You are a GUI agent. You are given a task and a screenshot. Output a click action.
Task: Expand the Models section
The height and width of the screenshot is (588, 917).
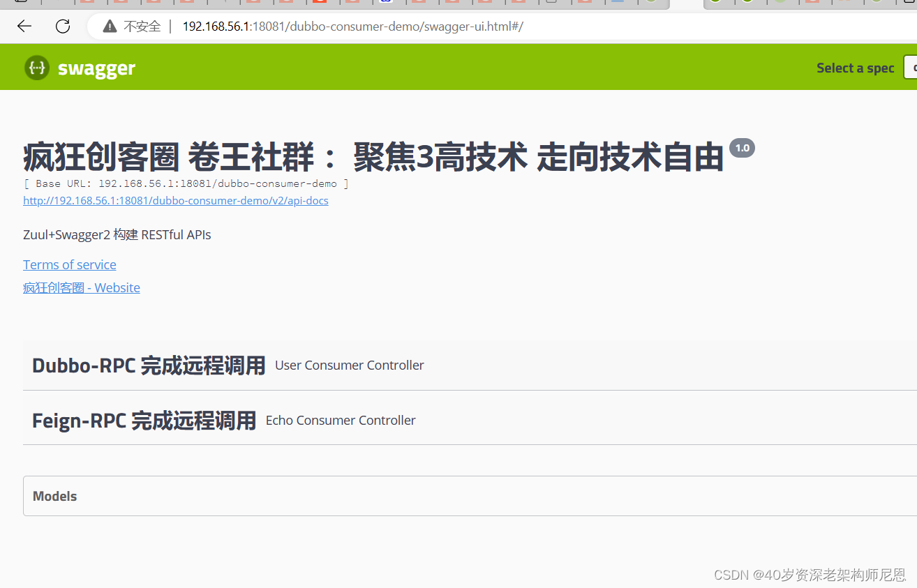point(470,496)
